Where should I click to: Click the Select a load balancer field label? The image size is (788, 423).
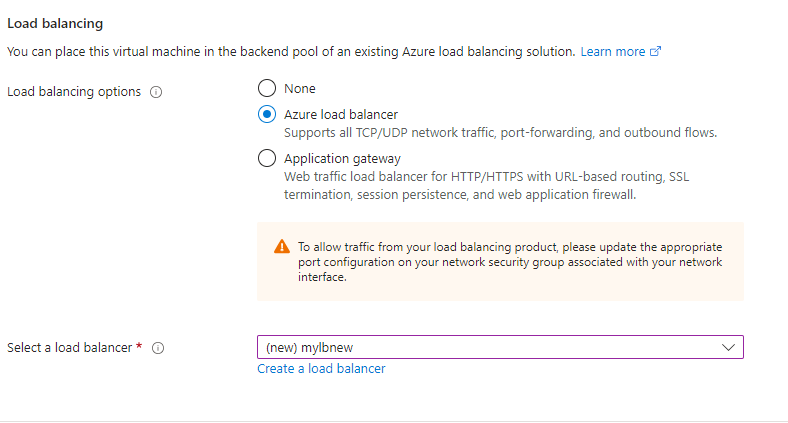pyautogui.click(x=69, y=348)
